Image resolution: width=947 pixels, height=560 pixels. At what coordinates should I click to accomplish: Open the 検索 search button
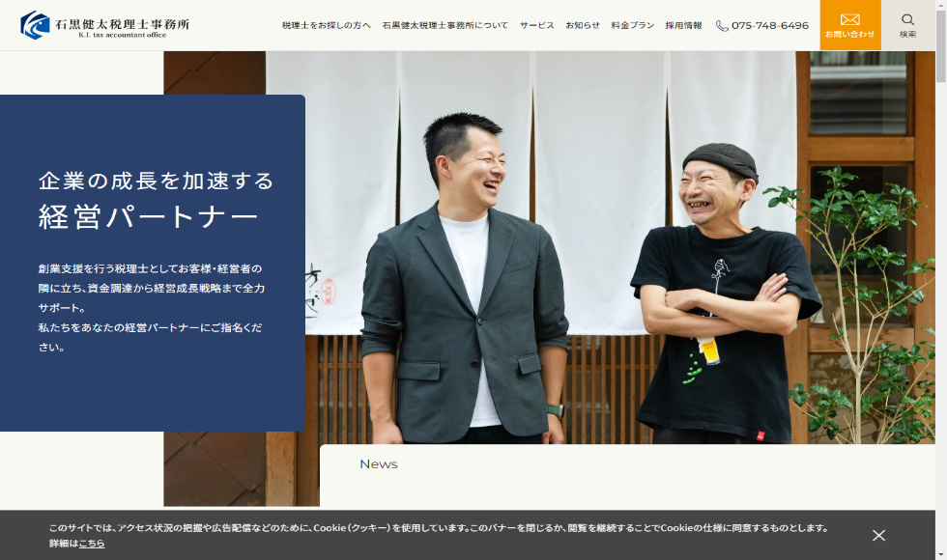[x=907, y=25]
